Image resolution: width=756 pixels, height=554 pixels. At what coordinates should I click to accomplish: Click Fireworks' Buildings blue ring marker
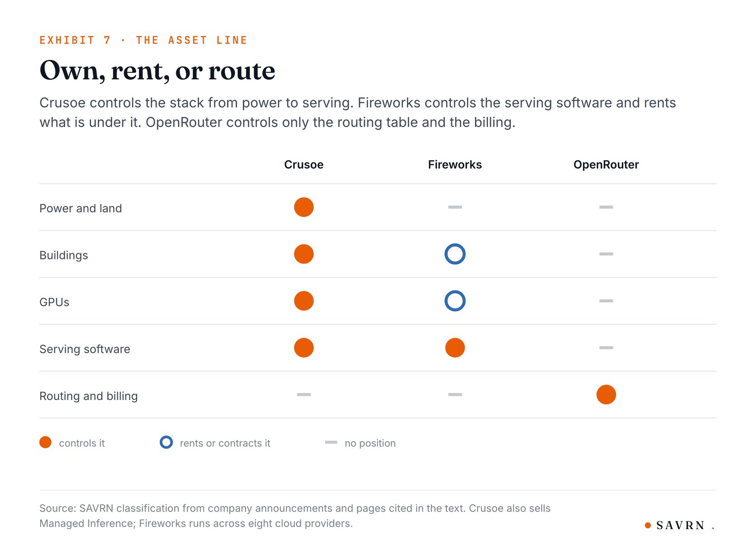point(455,254)
